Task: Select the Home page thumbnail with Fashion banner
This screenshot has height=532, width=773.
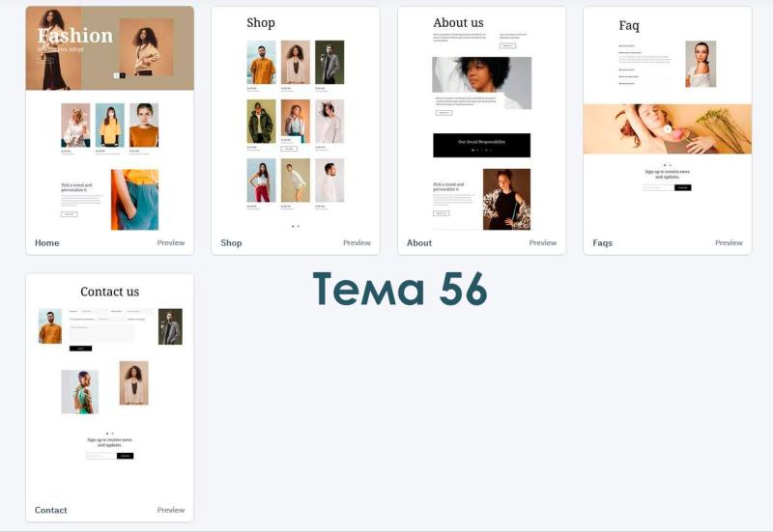Action: pos(110,118)
